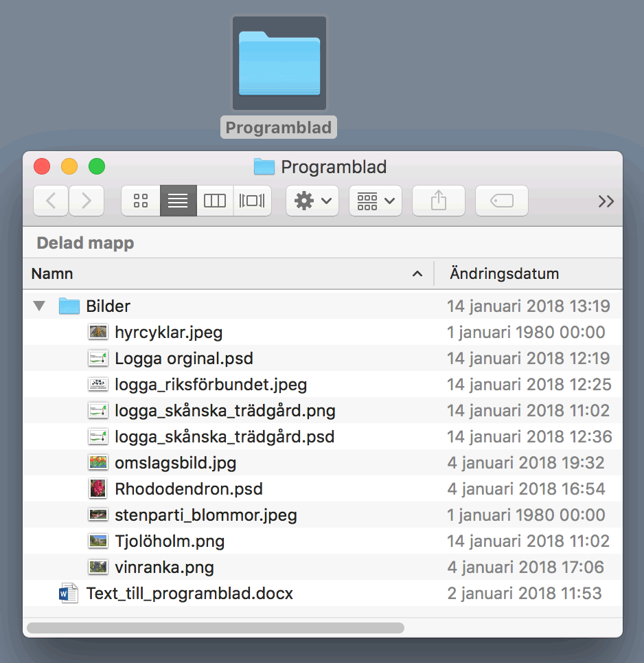Viewport: 644px width, 663px height.
Task: Click the Rhododendron.psd thumbnail icon
Action: pos(98,489)
